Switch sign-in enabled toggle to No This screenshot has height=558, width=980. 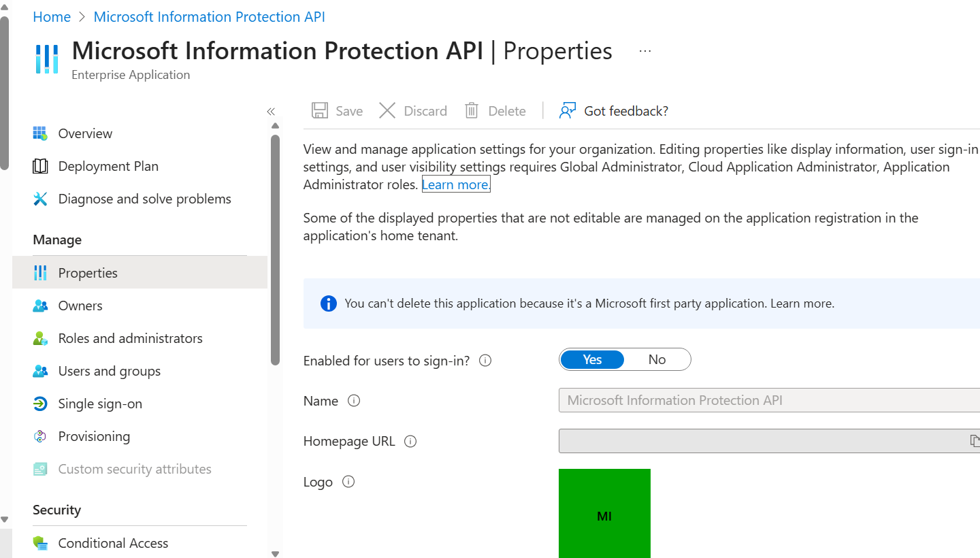point(657,359)
